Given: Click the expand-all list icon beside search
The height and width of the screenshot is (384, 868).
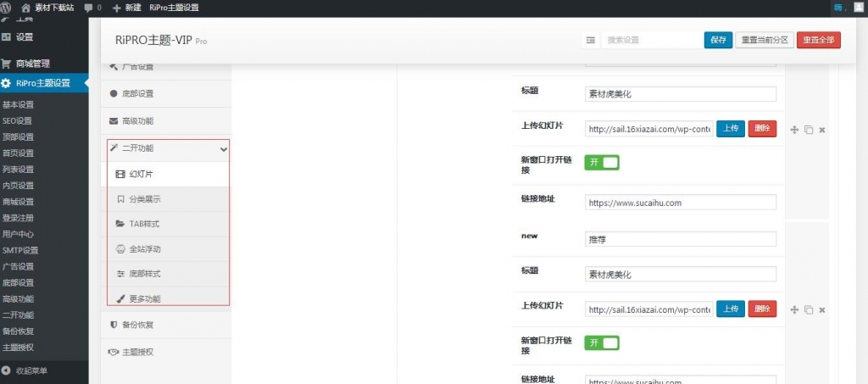Looking at the screenshot, I should click(590, 40).
